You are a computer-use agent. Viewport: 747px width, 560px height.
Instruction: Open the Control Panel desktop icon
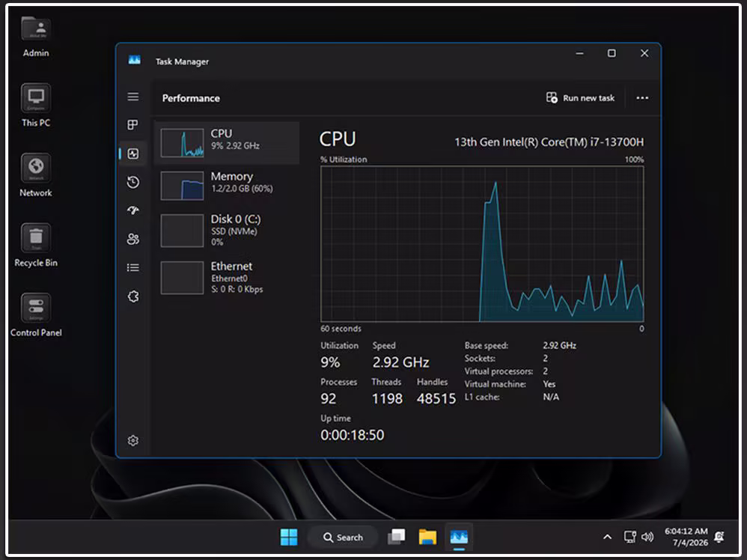pyautogui.click(x=36, y=315)
